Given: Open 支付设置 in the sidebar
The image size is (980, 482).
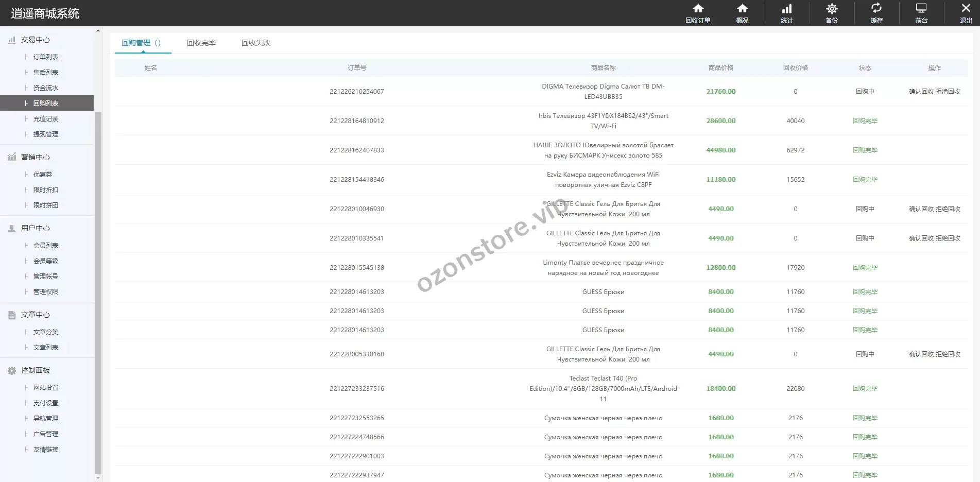Looking at the screenshot, I should [46, 403].
